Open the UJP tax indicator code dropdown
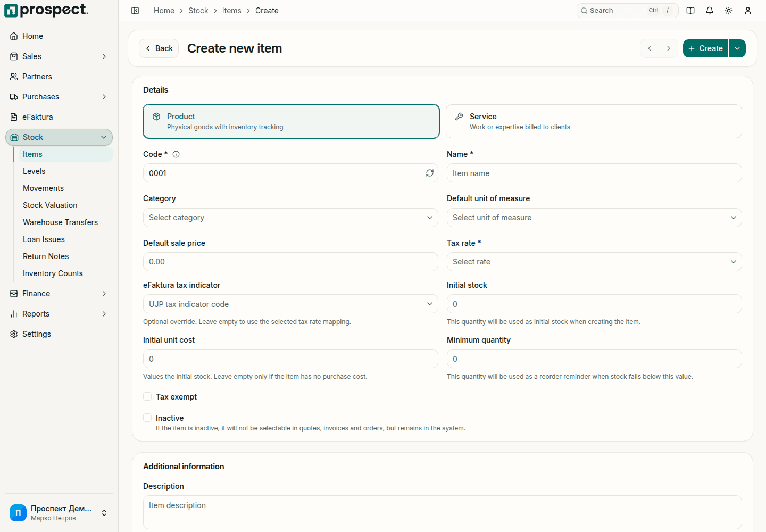The image size is (766, 532). click(x=290, y=304)
